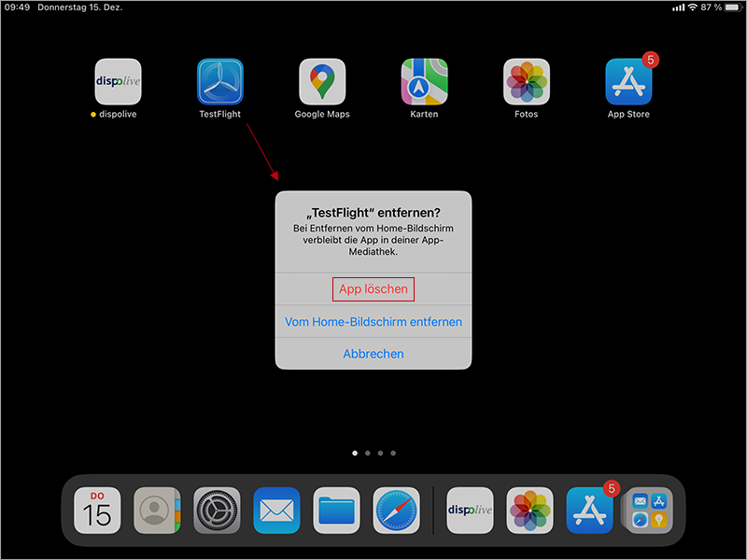Viewport: 747px width, 560px height.
Task: Tap the Wi-Fi icon in status bar
Action: (x=692, y=7)
